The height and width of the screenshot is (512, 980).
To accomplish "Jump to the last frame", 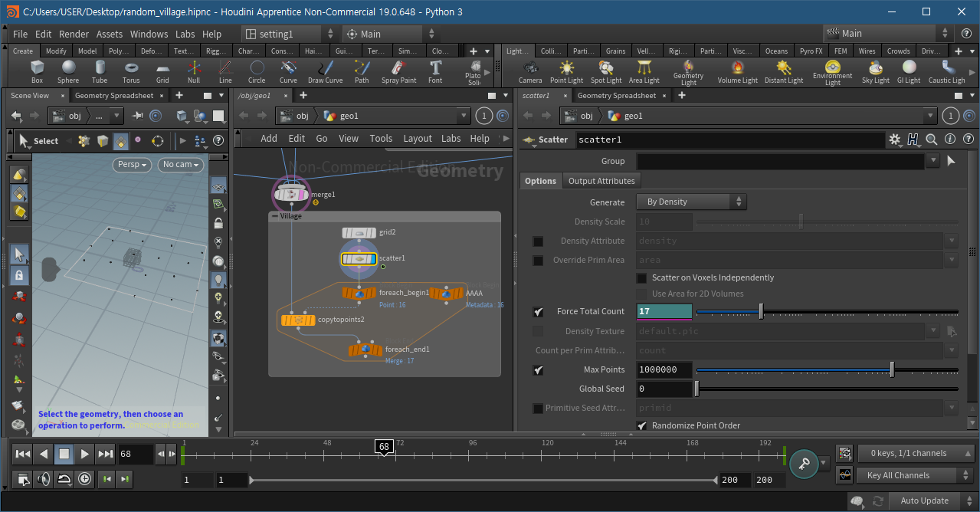I will (106, 454).
